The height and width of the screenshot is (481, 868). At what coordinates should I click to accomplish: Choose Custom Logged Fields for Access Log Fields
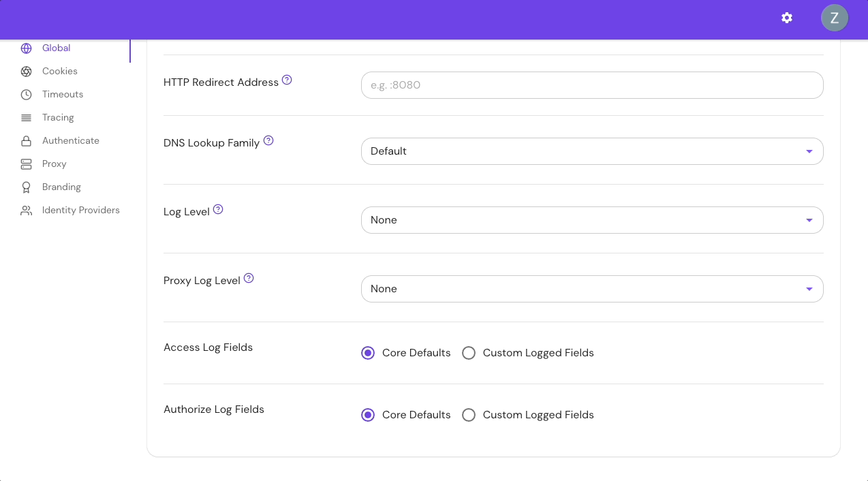[x=469, y=353]
